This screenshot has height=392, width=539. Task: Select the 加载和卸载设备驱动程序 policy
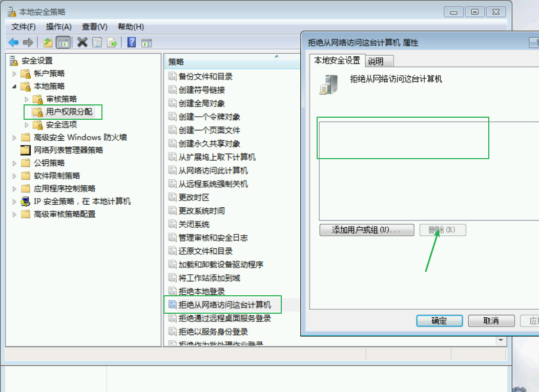[x=221, y=264]
